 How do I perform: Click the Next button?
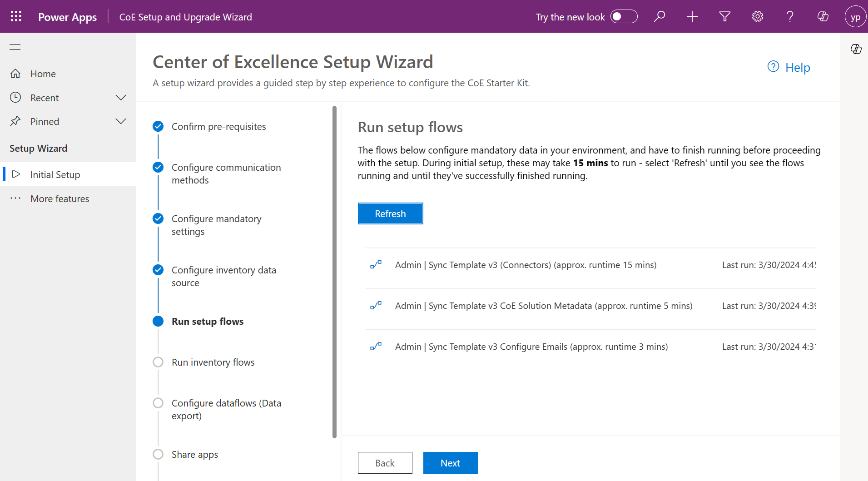pyautogui.click(x=450, y=463)
